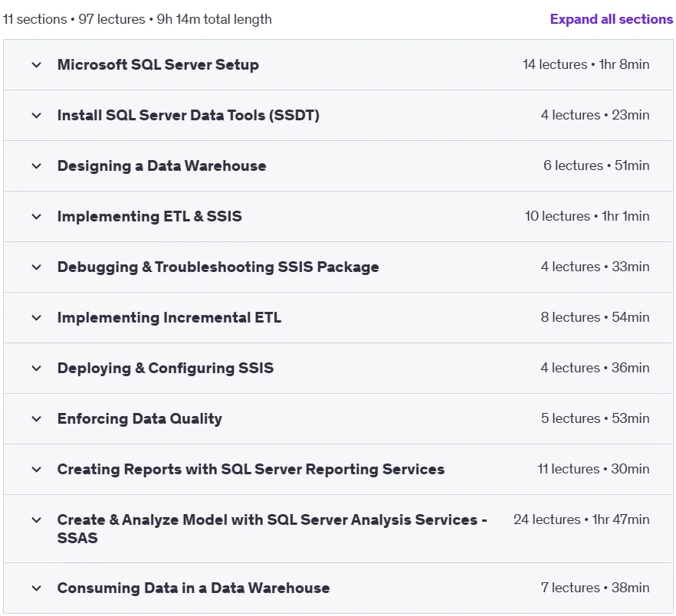Open Designing a Data Warehouse section title
Screen dimensions: 676x616
click(162, 166)
